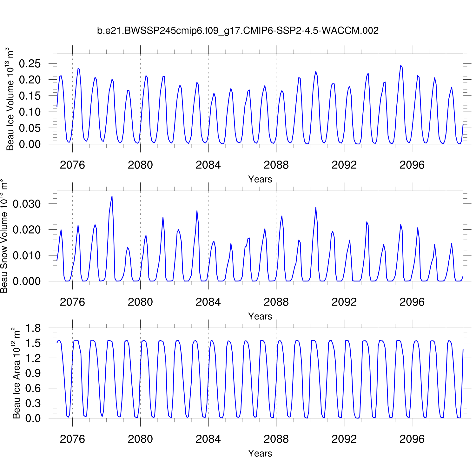Select the Beau Snow Volume y-axis label
Viewport: 476px width, 476px height.
[4, 236]
